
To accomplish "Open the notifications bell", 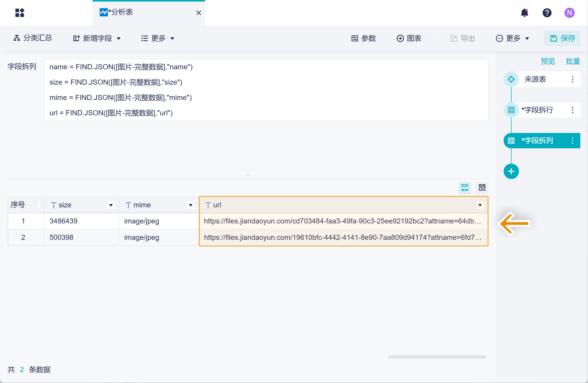I will [x=524, y=13].
